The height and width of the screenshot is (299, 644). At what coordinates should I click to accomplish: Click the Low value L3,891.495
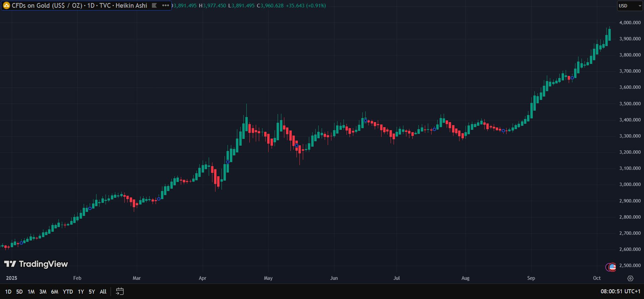coord(241,6)
